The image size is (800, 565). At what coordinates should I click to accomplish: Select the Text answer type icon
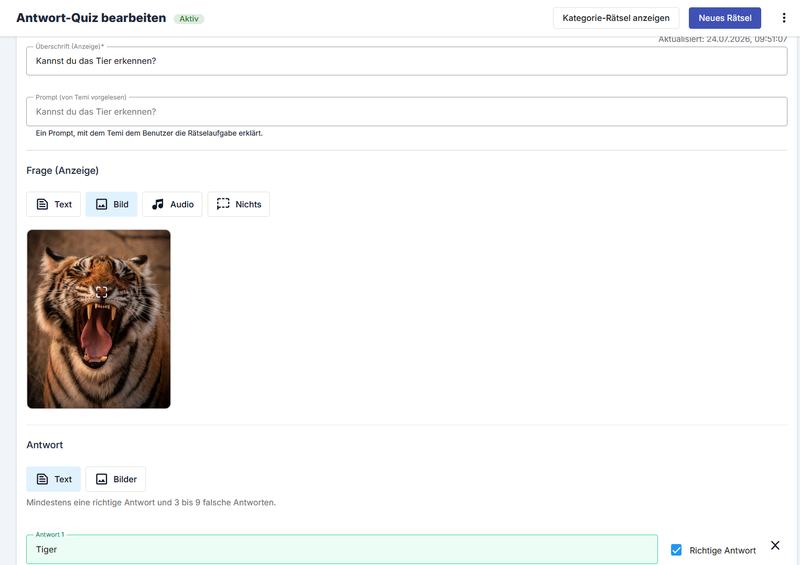point(42,479)
